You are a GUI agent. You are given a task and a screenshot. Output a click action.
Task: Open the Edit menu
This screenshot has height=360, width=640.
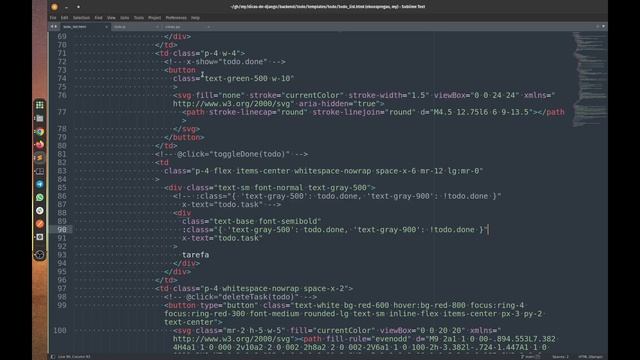coord(64,18)
